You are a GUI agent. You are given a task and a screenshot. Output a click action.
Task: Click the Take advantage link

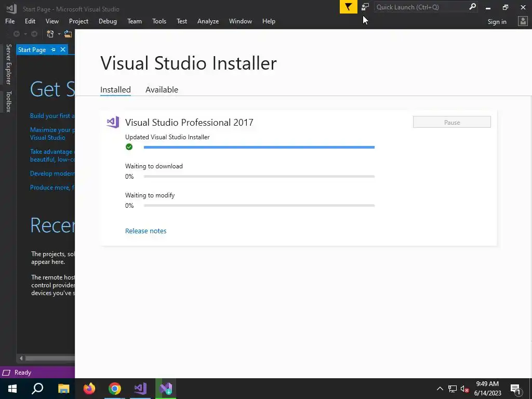coord(52,155)
